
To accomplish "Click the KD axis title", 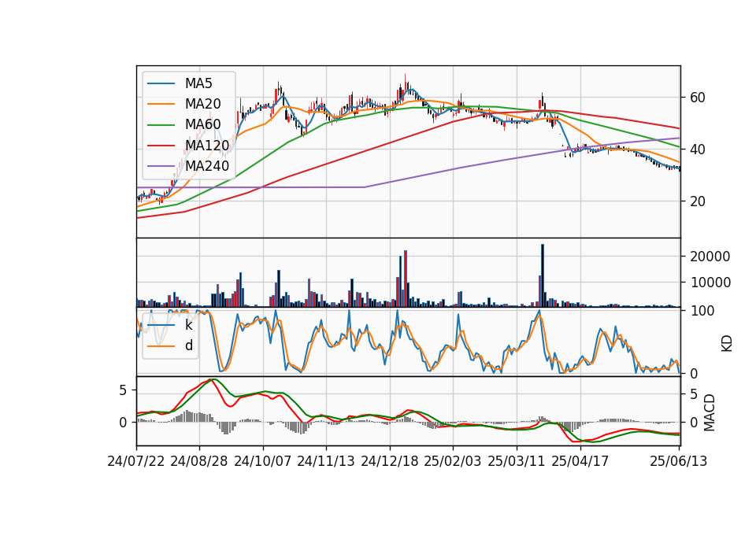I will point(727,344).
